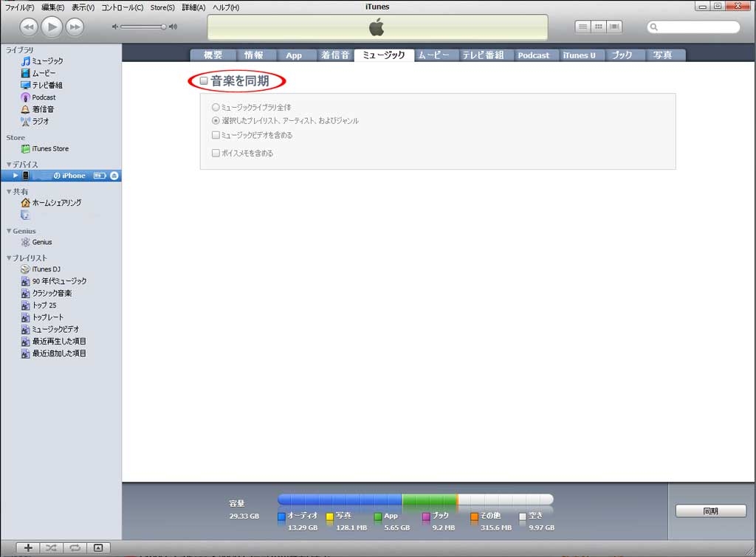Open ミュージックビデオ smart playlist

50,329
